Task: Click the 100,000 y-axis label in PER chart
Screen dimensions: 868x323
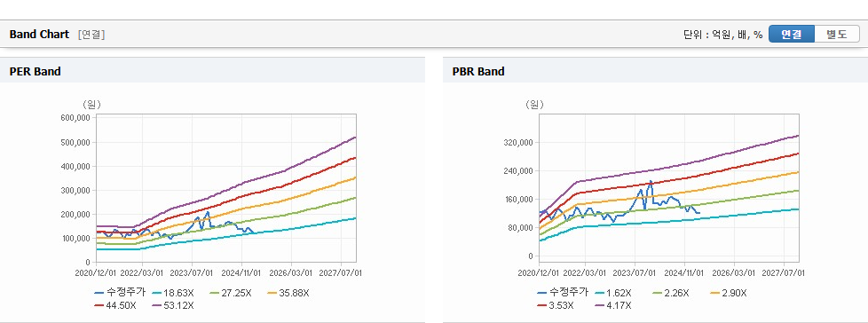Action: (x=76, y=239)
